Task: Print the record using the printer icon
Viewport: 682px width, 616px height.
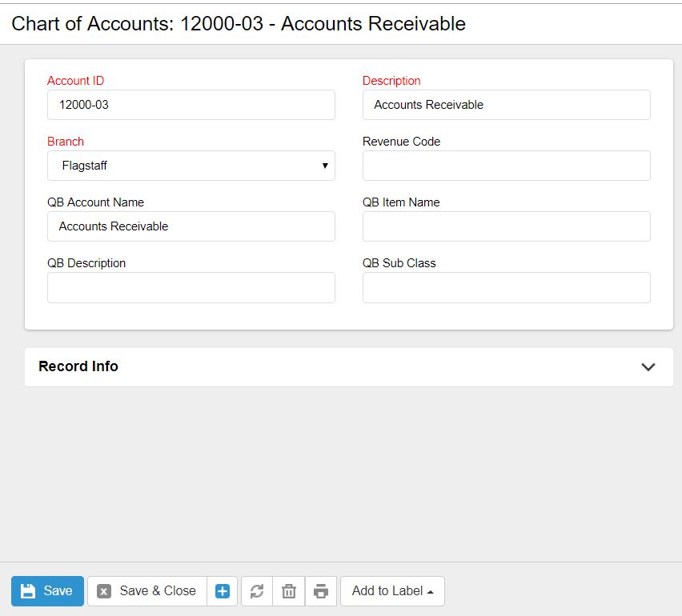Action: click(321, 591)
